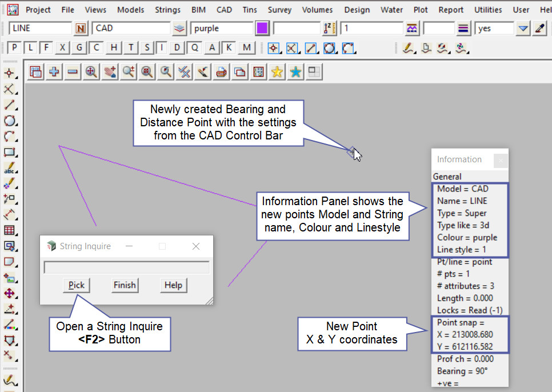Select the CAD circle tool in left toolbar

coord(9,121)
